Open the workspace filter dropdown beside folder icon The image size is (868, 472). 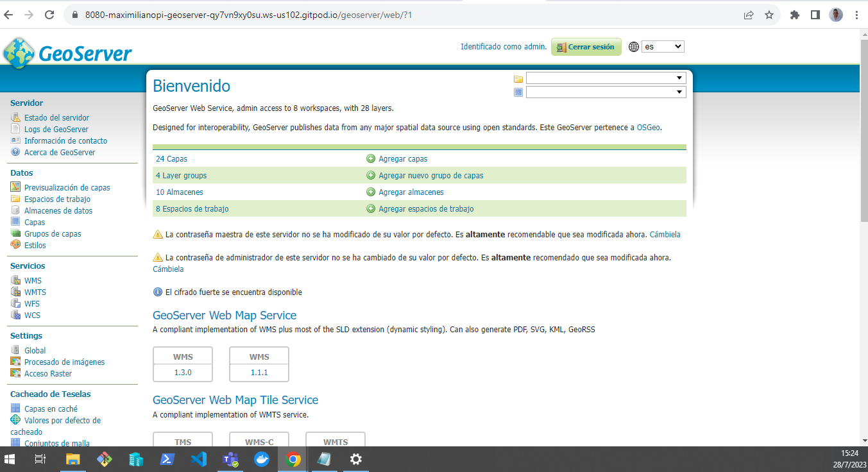point(606,78)
